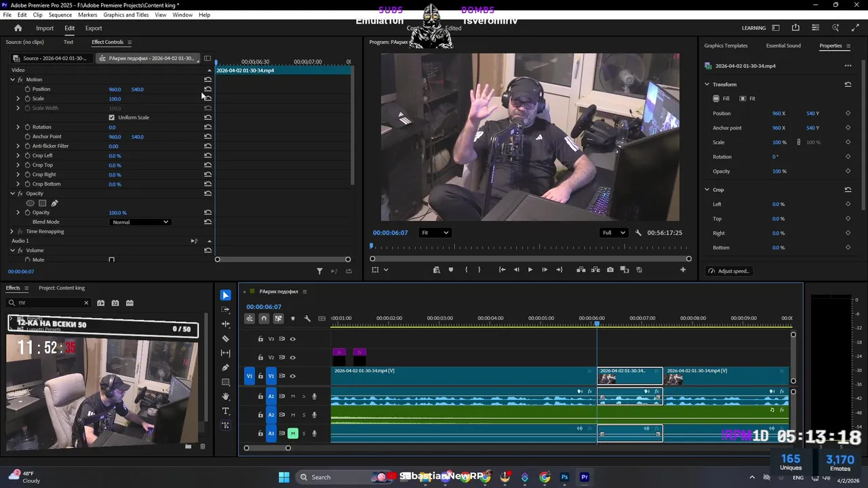Viewport: 868px width, 488px height.
Task: Toggle the Volume Mute checkbox
Action: pyautogui.click(x=112, y=260)
